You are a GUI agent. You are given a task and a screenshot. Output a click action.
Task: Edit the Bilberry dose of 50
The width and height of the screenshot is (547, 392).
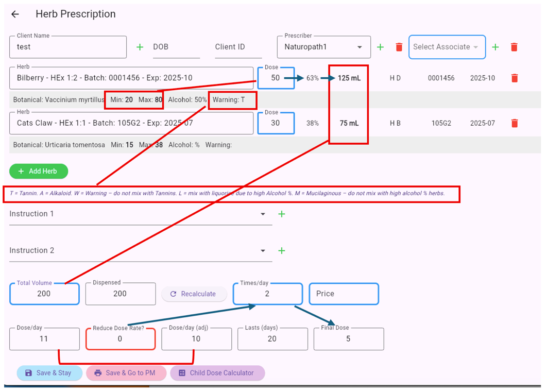pos(276,78)
